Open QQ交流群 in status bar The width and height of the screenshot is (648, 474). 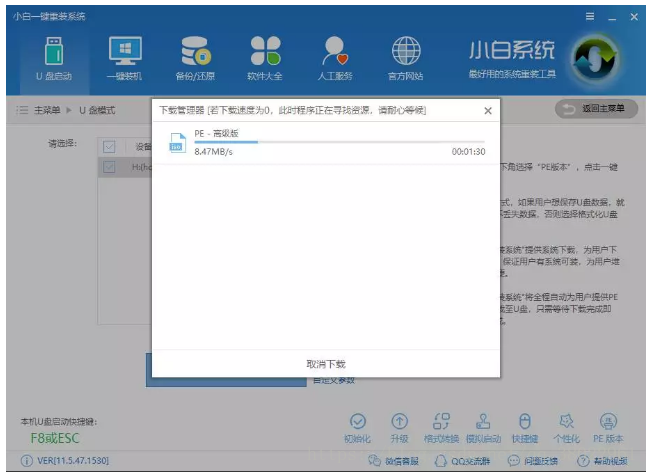[462, 460]
